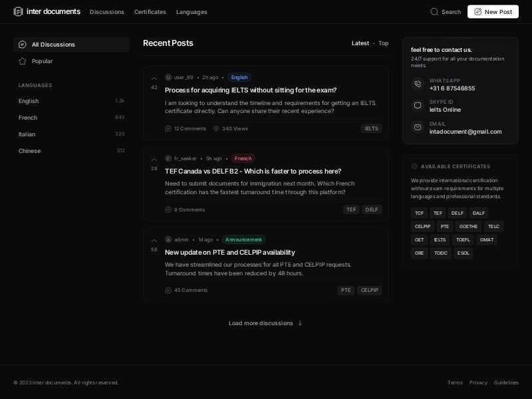This screenshot has height=399, width=532.
Task: Click comments icon on the IELTS post
Action: click(168, 128)
